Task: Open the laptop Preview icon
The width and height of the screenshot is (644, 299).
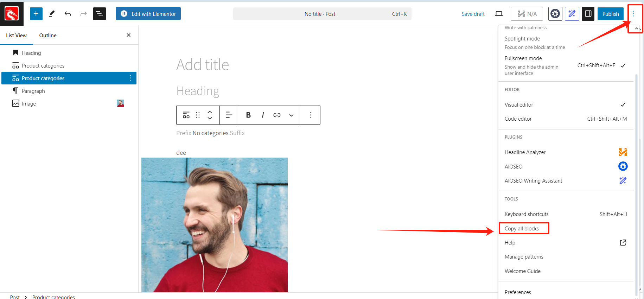Action: click(499, 14)
